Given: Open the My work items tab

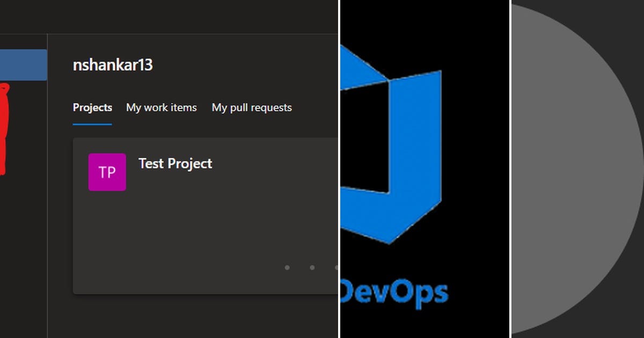Looking at the screenshot, I should point(161,107).
